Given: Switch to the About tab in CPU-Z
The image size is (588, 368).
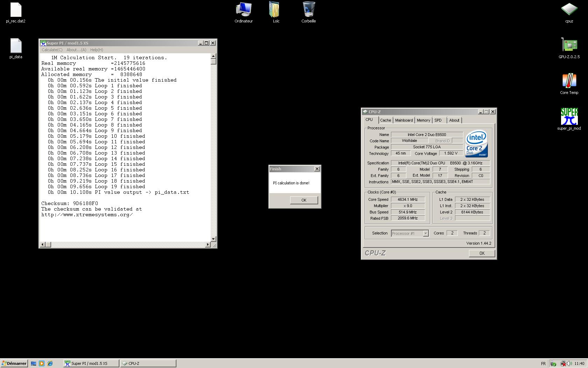Looking at the screenshot, I should coord(454,120).
